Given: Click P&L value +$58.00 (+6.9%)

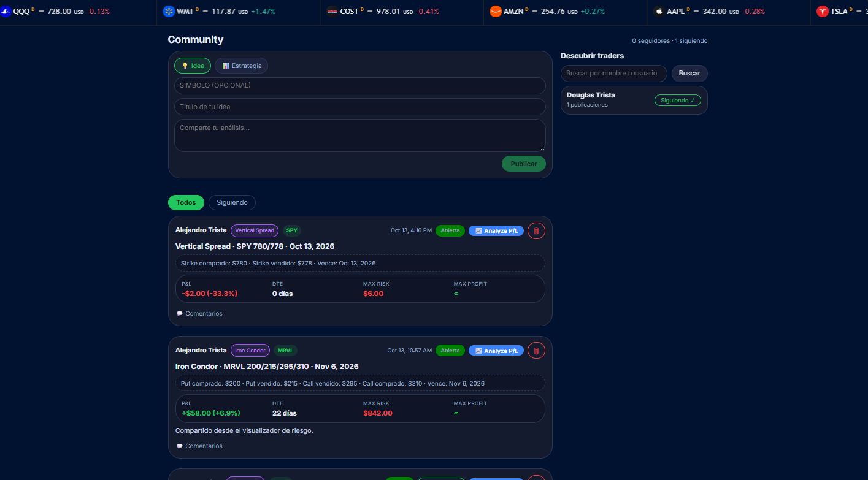Looking at the screenshot, I should click(x=211, y=413).
